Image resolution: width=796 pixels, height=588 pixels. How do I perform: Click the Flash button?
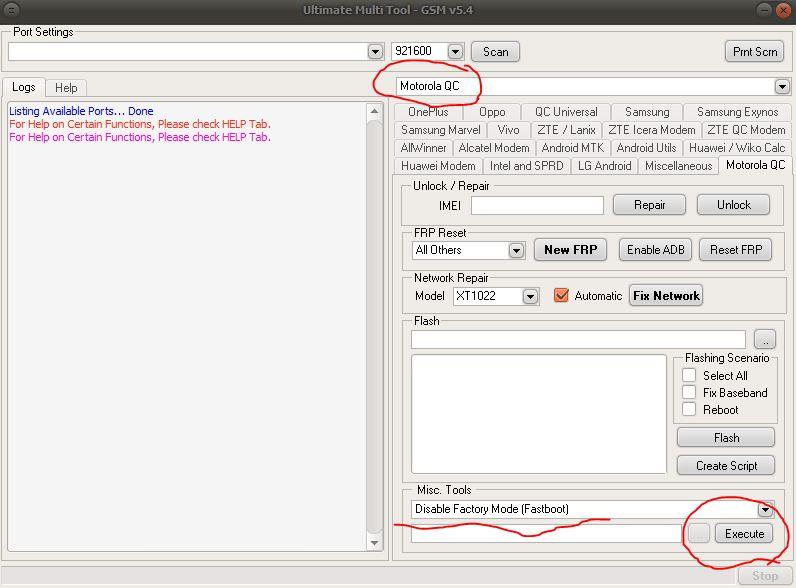(726, 438)
